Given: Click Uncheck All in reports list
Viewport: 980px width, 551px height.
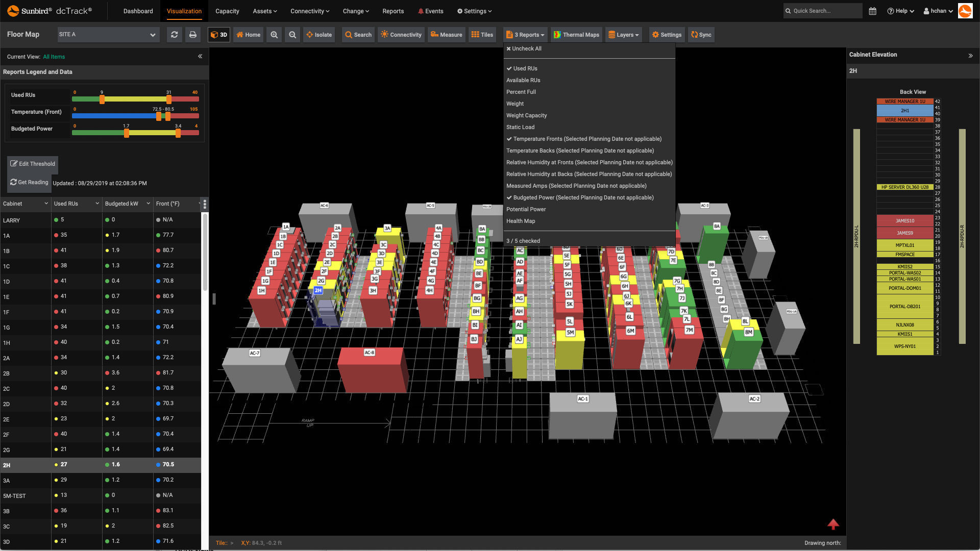Looking at the screenshot, I should click(x=524, y=49).
